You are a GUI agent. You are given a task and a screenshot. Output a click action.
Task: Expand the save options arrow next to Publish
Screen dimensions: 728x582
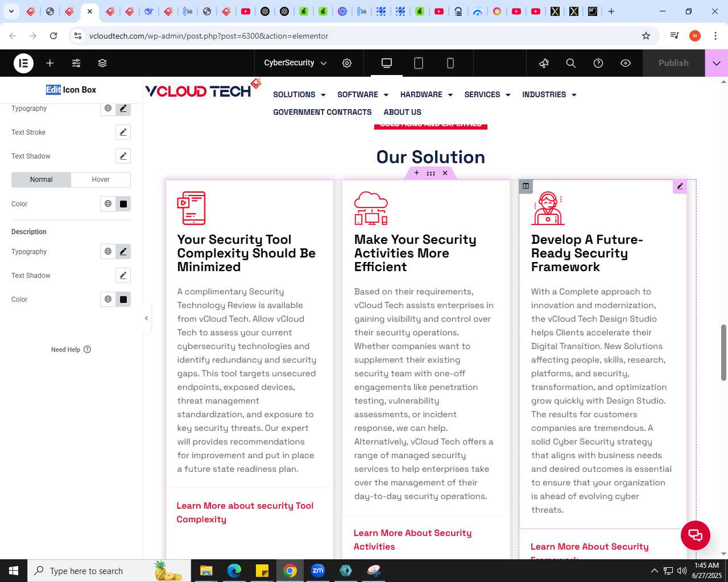point(717,63)
